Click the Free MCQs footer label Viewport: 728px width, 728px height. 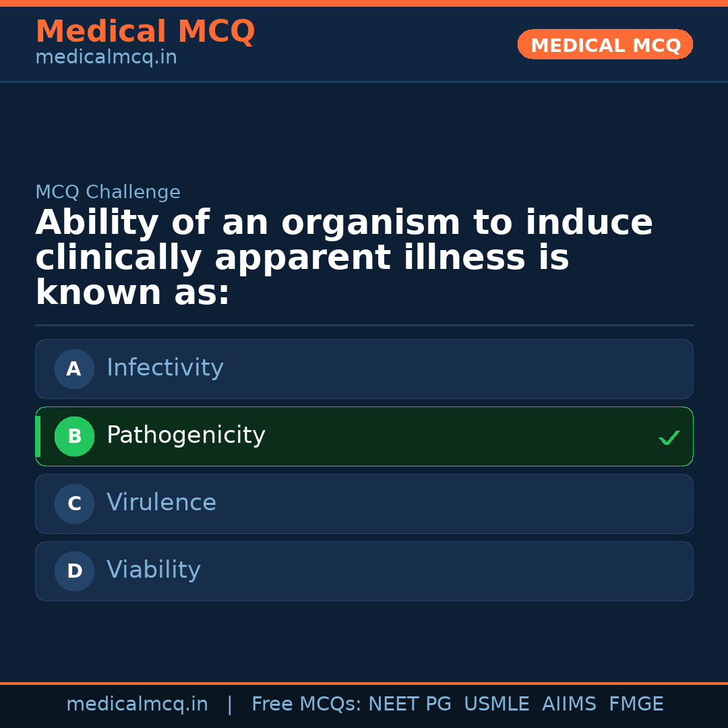pyautogui.click(x=306, y=704)
